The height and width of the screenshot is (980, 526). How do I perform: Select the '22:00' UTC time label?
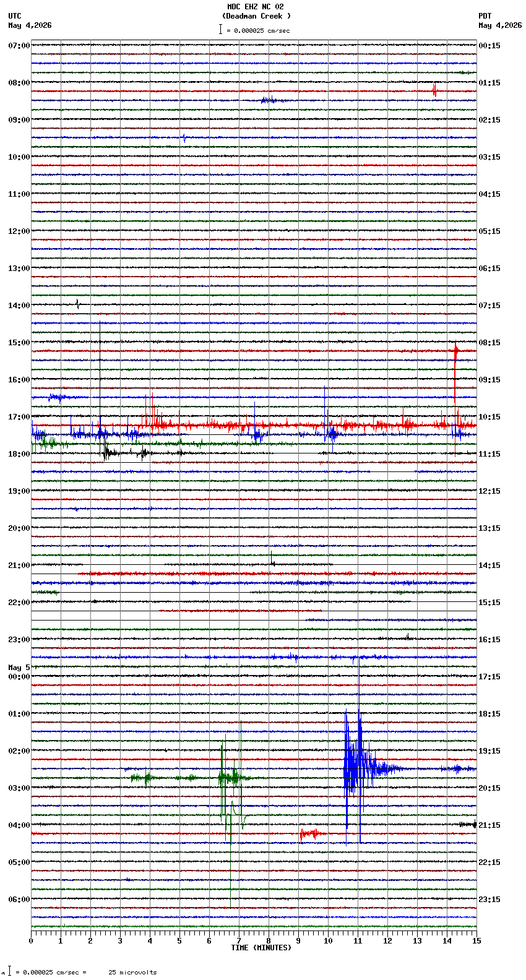click(19, 603)
